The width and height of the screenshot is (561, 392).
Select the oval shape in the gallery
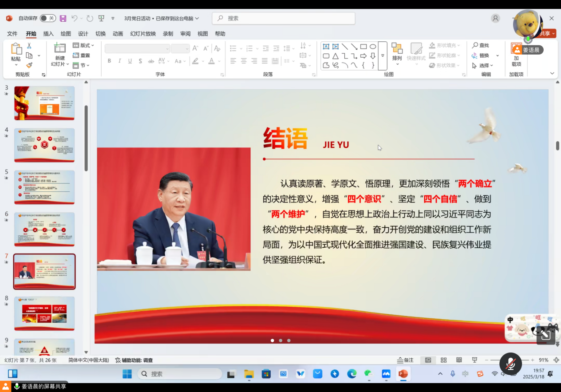[373, 47]
